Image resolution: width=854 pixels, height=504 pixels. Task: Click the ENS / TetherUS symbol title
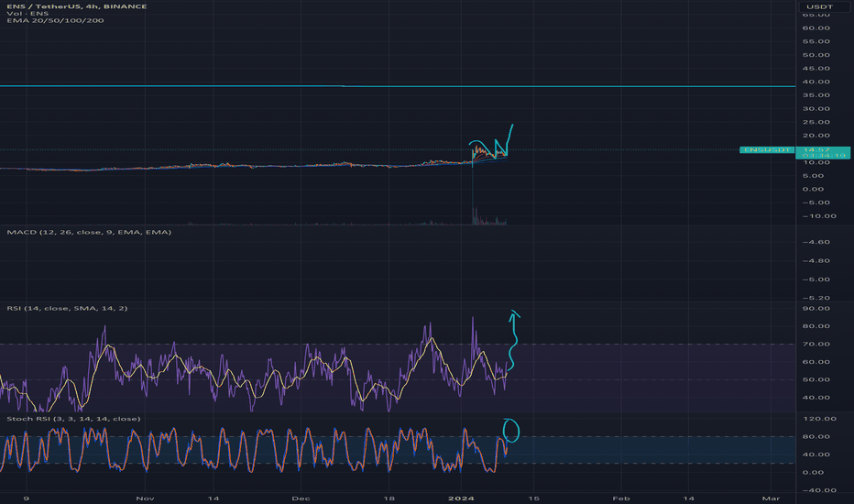(x=77, y=6)
